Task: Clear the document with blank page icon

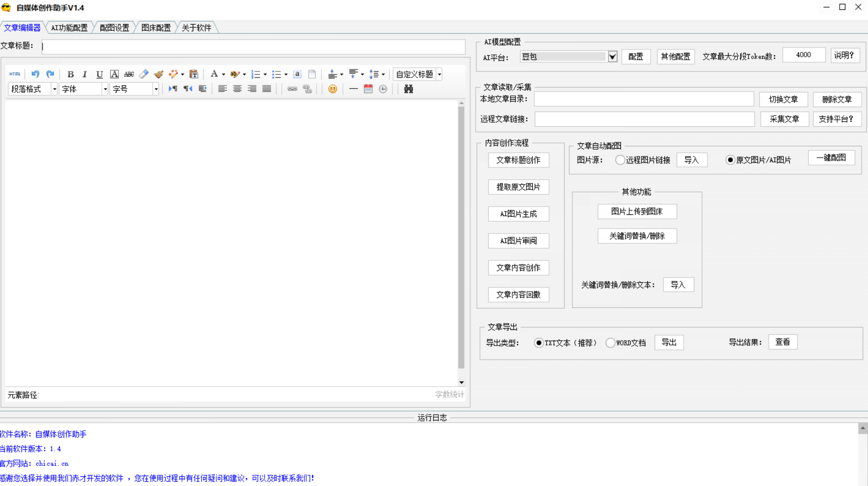Action: [312, 74]
